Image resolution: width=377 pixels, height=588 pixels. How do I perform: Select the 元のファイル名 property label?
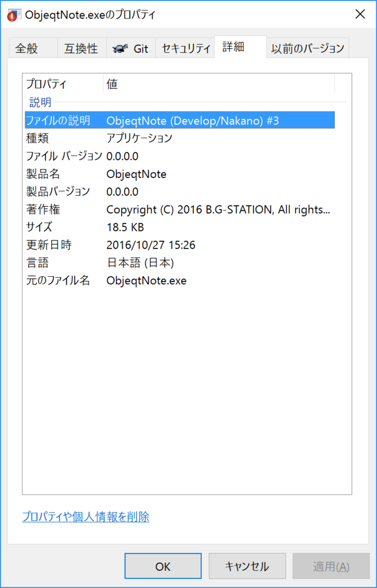pyautogui.click(x=58, y=281)
